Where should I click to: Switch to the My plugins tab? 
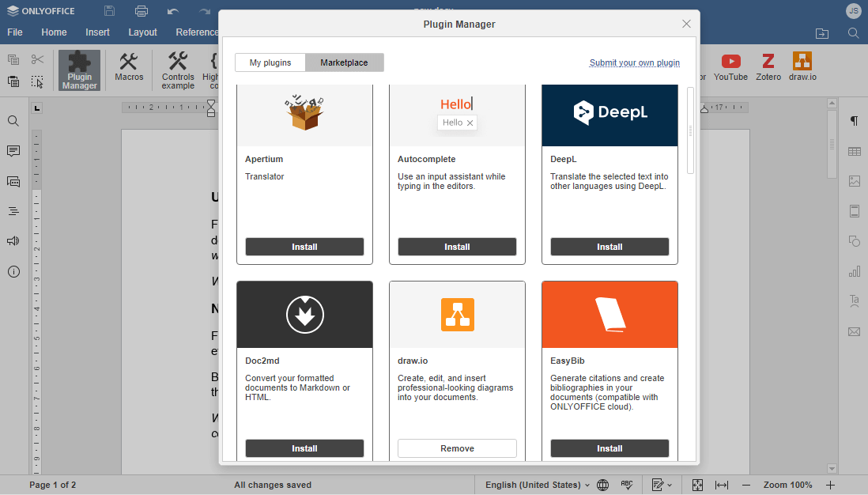pos(270,61)
